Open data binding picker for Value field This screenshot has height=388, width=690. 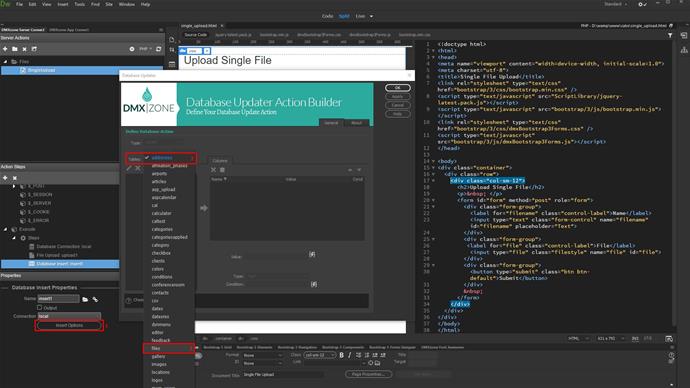point(312,254)
